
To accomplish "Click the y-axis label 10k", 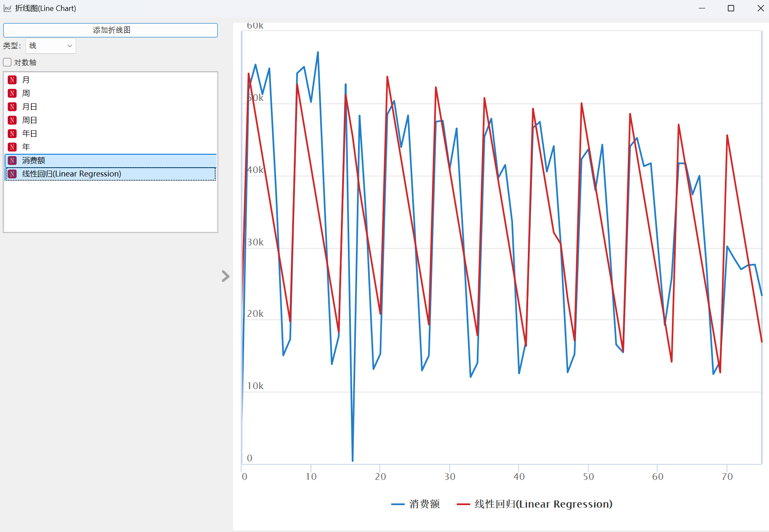I will click(x=255, y=386).
